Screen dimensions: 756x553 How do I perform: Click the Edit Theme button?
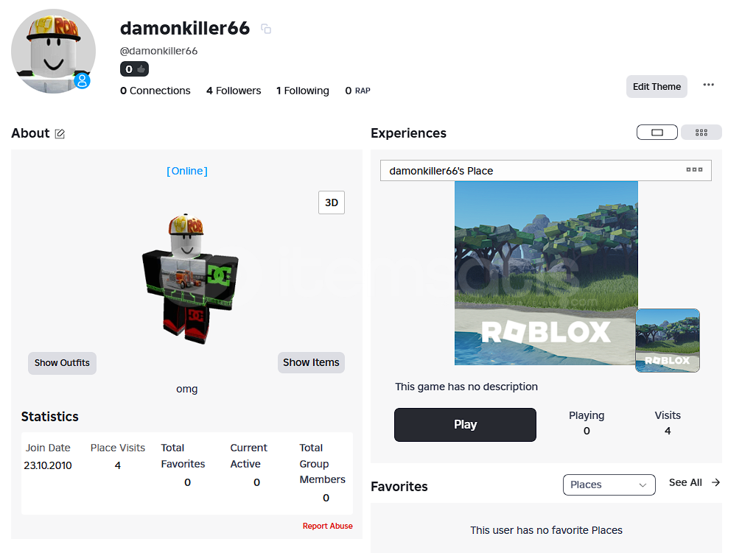pyautogui.click(x=657, y=87)
